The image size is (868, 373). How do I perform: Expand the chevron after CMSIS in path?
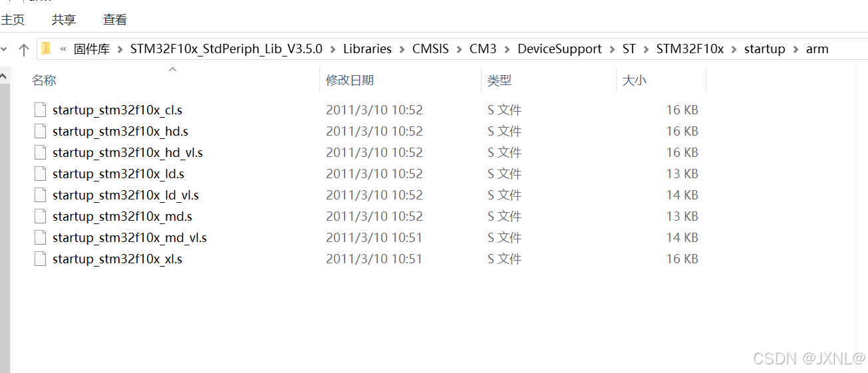click(459, 49)
